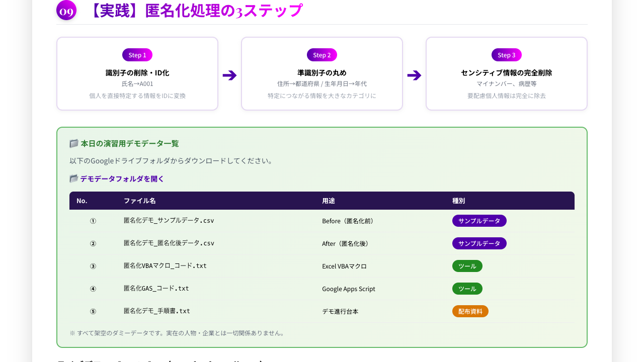Click the folder icon beside 本日の演習用デモデータ一覧

pos(74,143)
